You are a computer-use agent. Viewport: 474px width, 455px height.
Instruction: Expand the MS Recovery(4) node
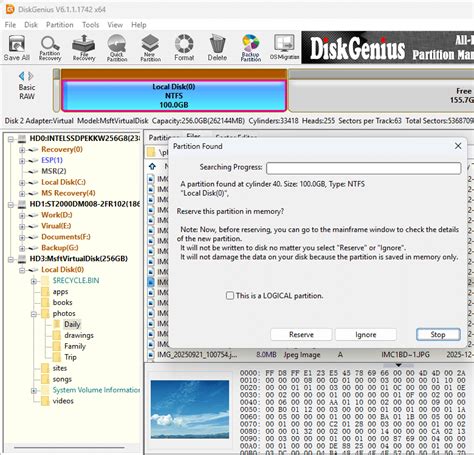tap(22, 194)
